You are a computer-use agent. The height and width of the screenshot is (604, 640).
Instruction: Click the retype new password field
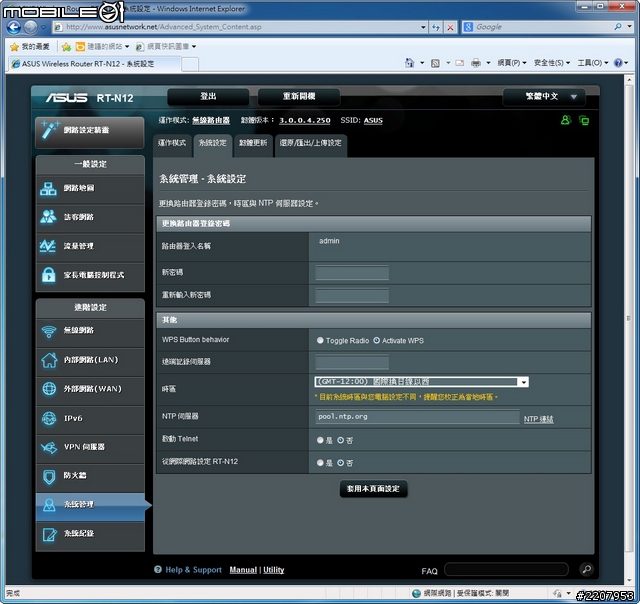(x=352, y=295)
